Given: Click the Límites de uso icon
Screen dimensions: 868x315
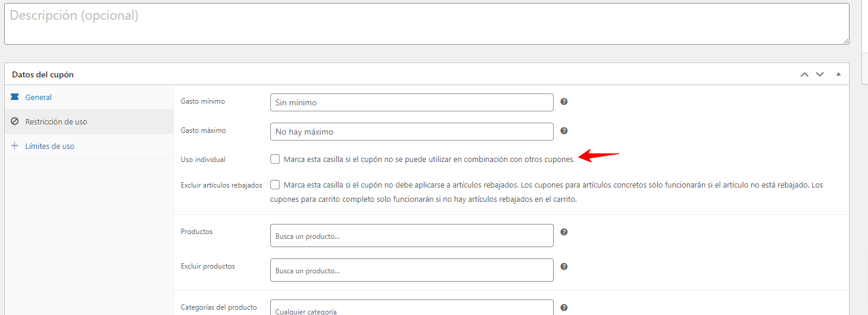Looking at the screenshot, I should click(x=15, y=146).
